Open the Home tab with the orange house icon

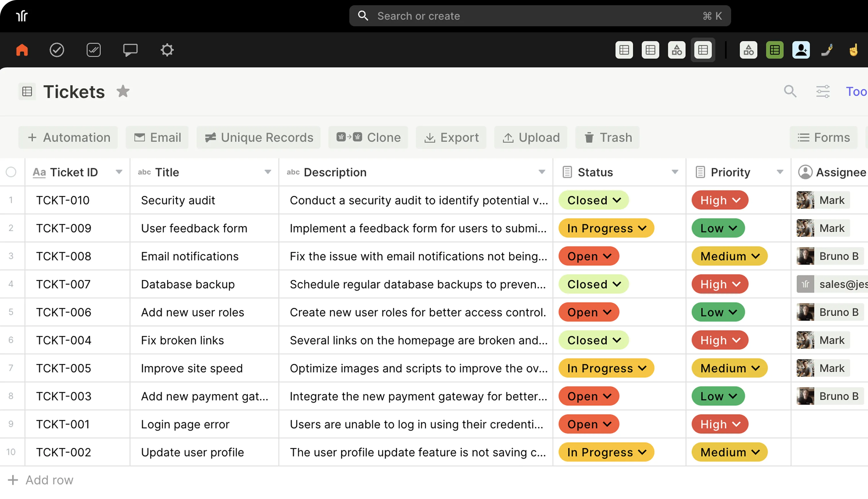[21, 50]
